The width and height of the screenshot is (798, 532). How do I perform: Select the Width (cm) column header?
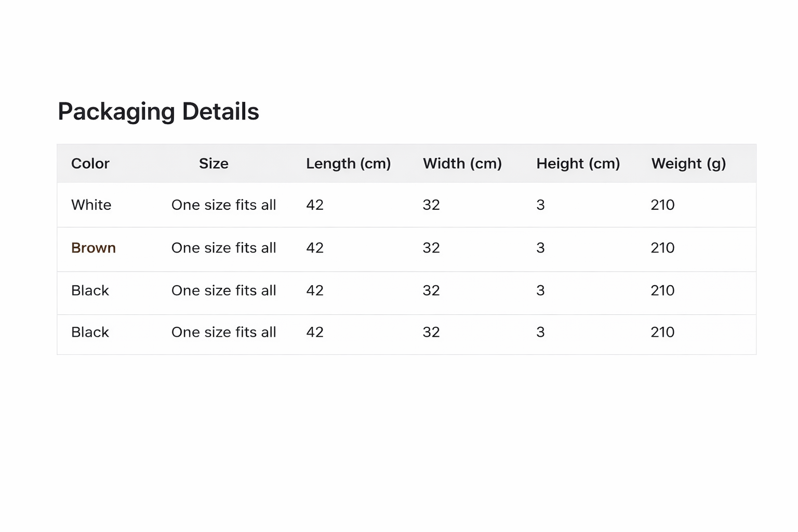[x=462, y=164]
